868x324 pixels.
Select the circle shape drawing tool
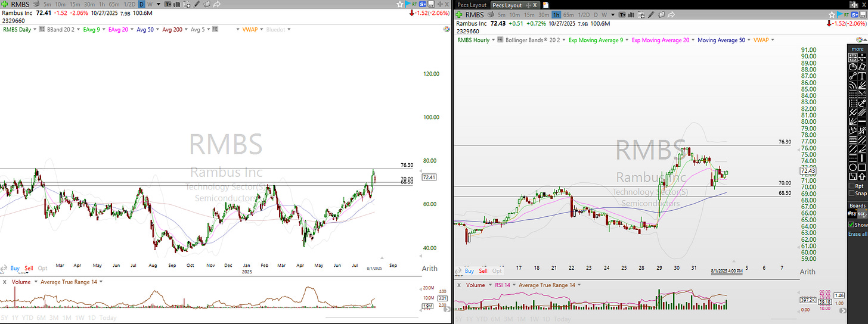click(x=852, y=167)
